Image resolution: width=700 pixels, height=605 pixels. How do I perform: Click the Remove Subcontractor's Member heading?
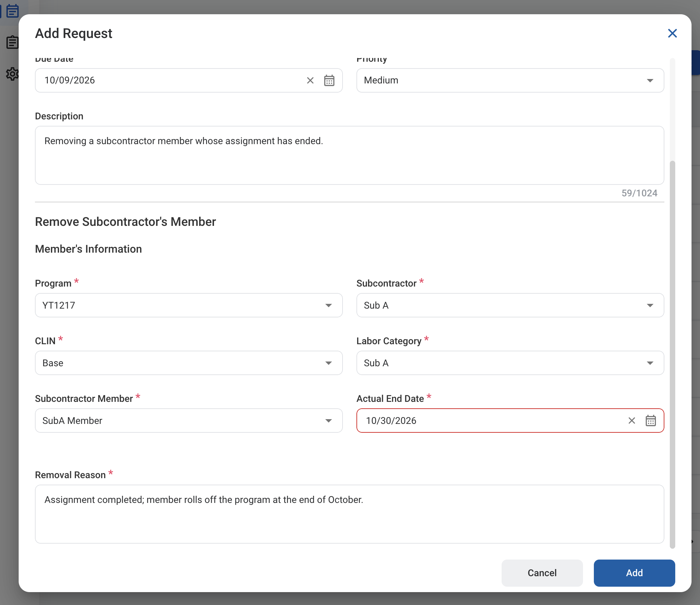click(x=125, y=222)
